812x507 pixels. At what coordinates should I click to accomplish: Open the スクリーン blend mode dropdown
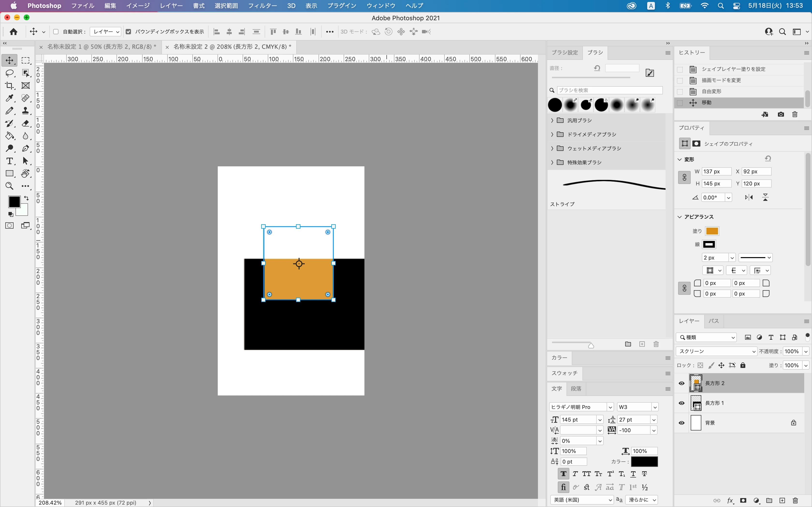716,351
